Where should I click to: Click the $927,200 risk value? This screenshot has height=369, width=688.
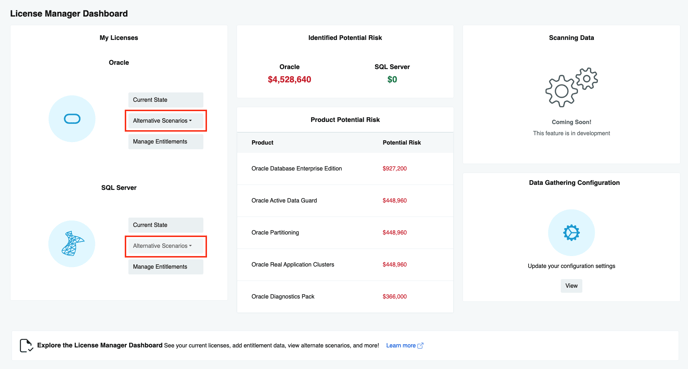[x=394, y=168]
